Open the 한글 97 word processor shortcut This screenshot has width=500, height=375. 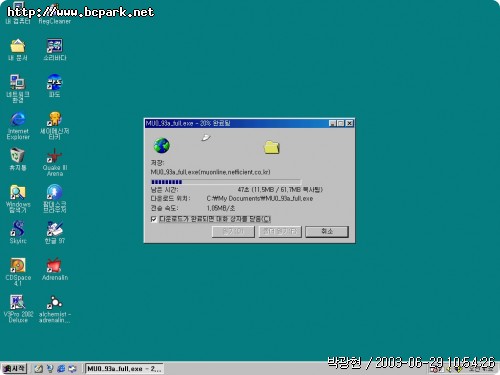point(55,232)
